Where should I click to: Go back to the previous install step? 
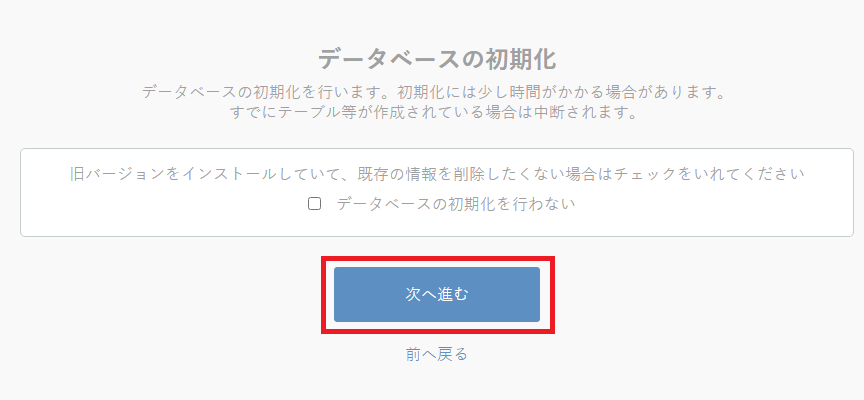[x=436, y=354]
